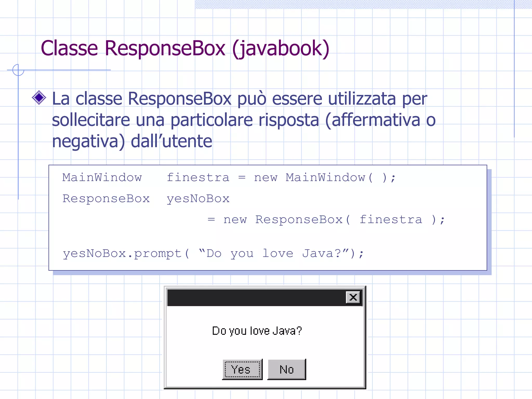The image size is (532, 399).
Task: Click the slide title 'Classe ResponseBox (javabook)'
Action: click(185, 49)
